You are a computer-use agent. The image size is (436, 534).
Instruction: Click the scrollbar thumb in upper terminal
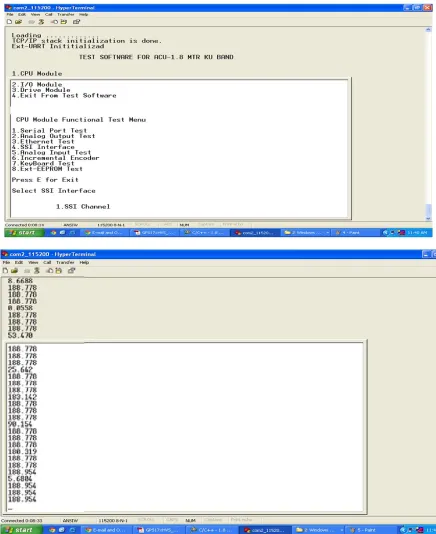tap(428, 209)
